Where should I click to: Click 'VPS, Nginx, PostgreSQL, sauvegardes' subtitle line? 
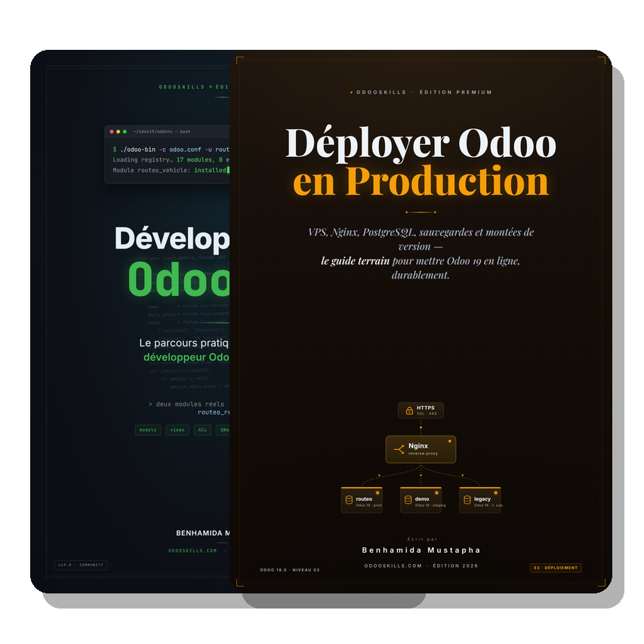click(x=421, y=232)
